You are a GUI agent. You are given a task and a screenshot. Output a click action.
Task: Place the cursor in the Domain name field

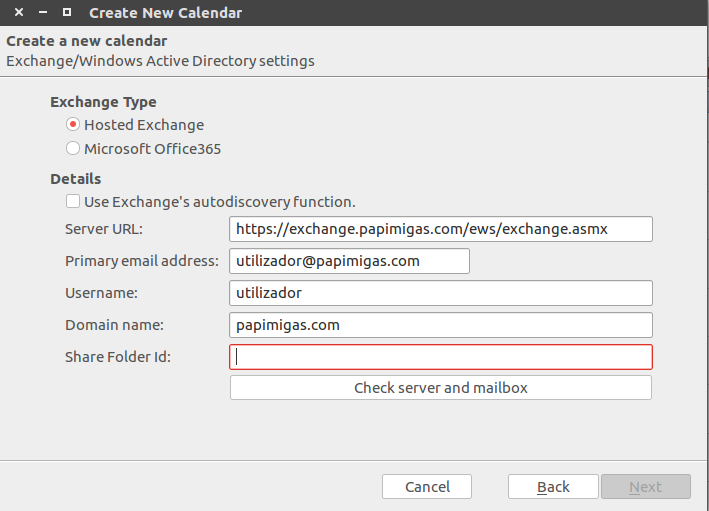click(440, 325)
